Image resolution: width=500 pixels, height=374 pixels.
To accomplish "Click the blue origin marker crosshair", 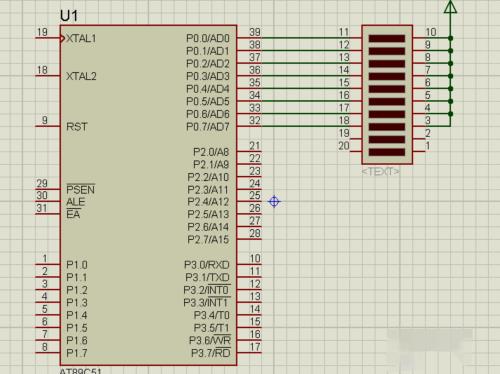I will point(274,201).
